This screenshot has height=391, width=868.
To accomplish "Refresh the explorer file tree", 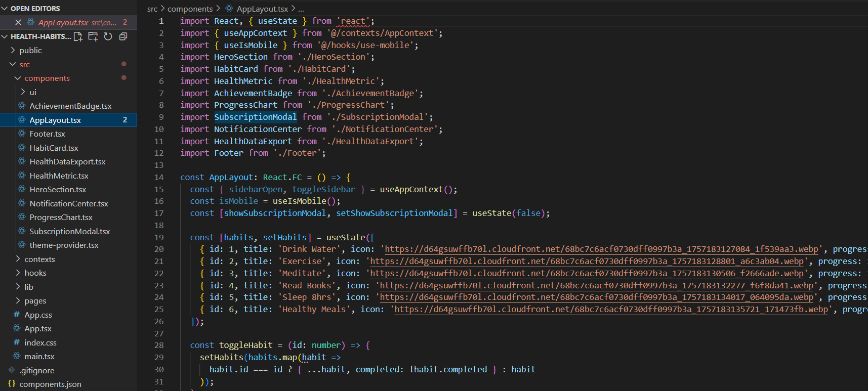I will point(108,36).
